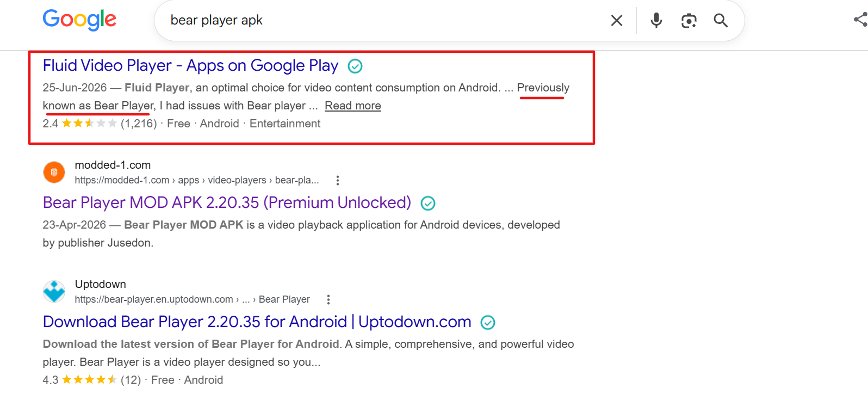Click the share icon at top right
The width and height of the screenshot is (868, 393).
pyautogui.click(x=860, y=20)
